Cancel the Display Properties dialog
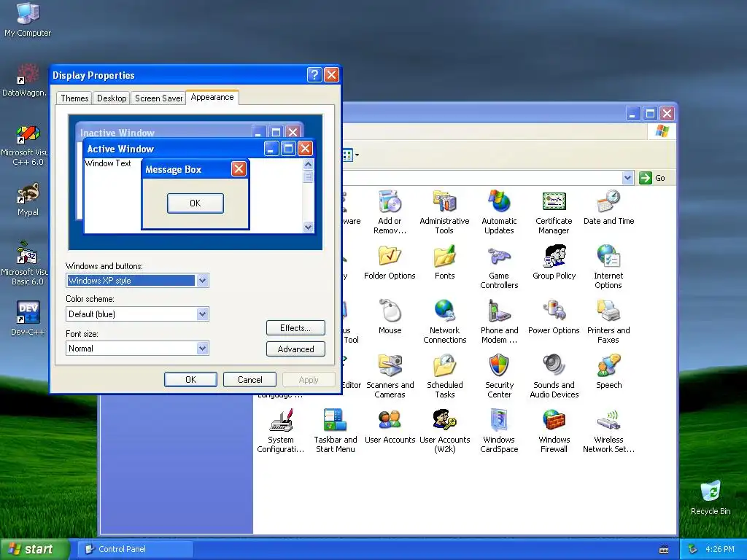This screenshot has height=560, width=747. point(249,379)
